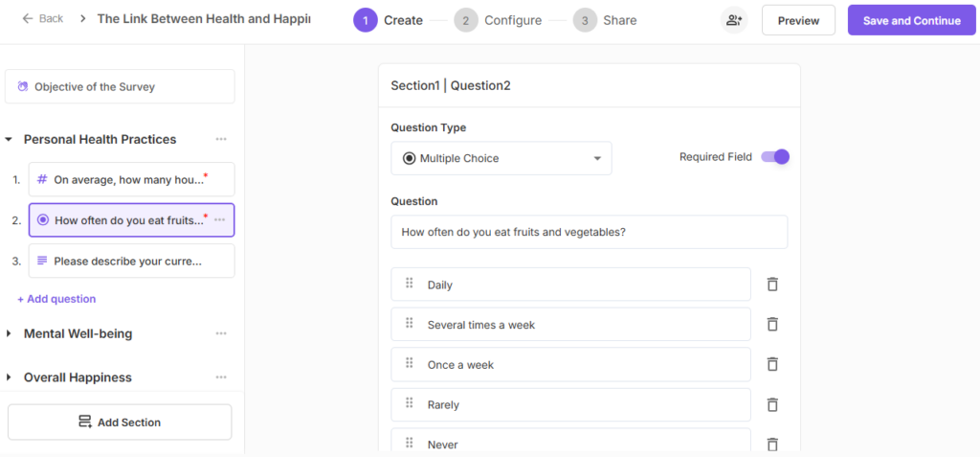This screenshot has width=980, height=457.
Task: Open the add collaborator icon
Action: [734, 20]
